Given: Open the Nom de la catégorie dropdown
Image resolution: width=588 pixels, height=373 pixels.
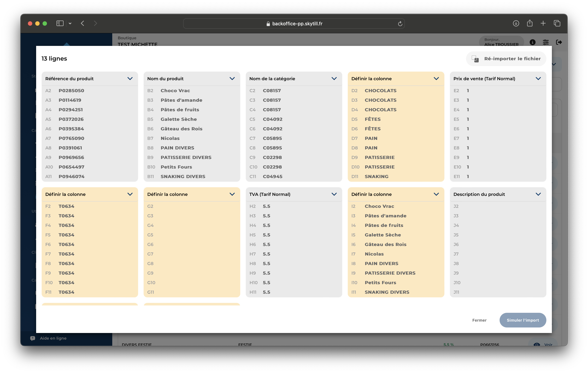Looking at the screenshot, I should pos(334,79).
